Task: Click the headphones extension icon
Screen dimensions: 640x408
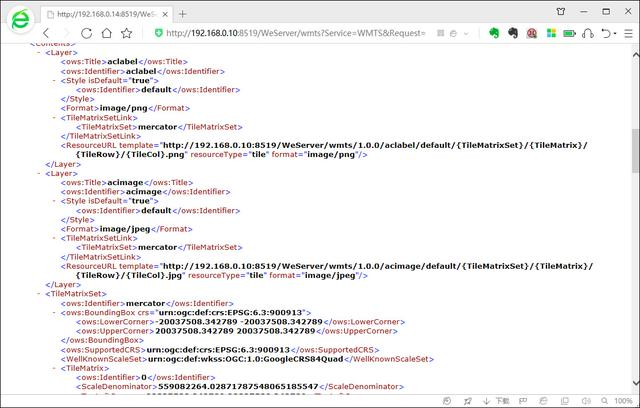Action: click(x=588, y=33)
